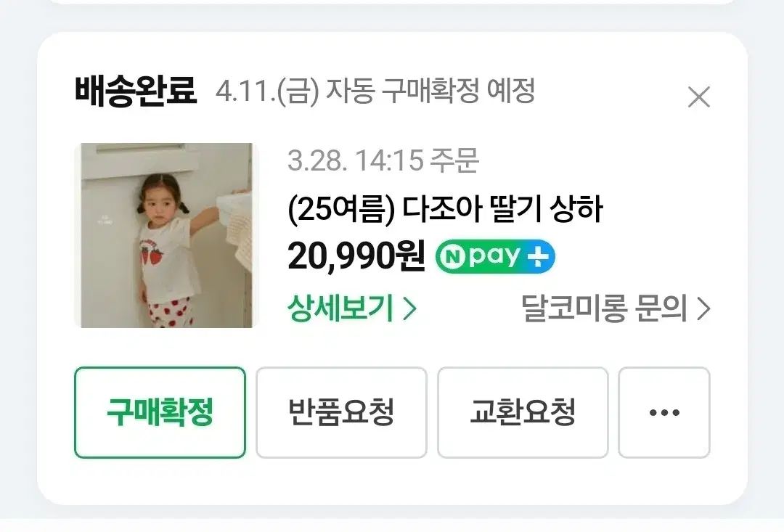This screenshot has height=532, width=784.
Task: Request a return via 반품요청
Action: 341,412
